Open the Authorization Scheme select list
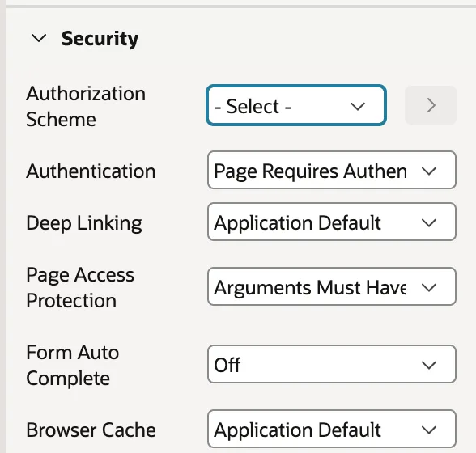Viewport: 476px width, 453px height. 296,105
